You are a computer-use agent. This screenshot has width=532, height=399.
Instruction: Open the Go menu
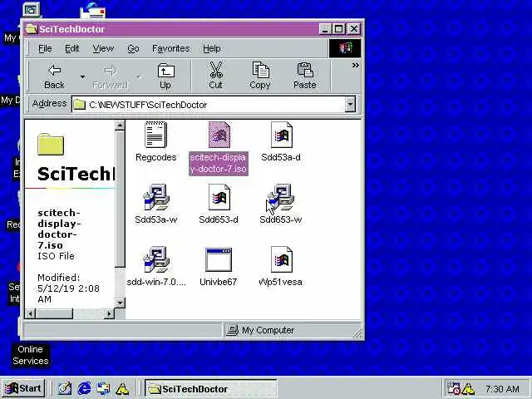pyautogui.click(x=133, y=48)
